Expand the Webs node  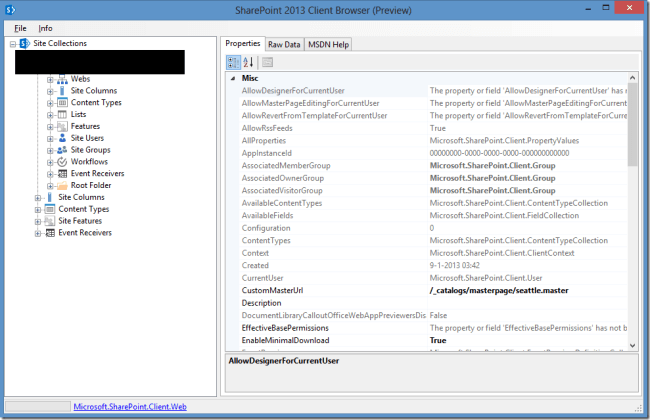[50, 80]
